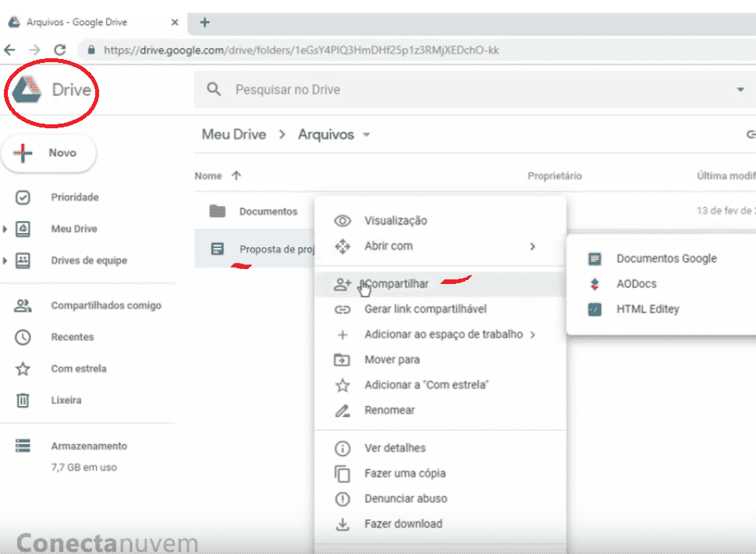
Task: Select Adicionar a "Com estrela" menu entry
Action: 441,385
